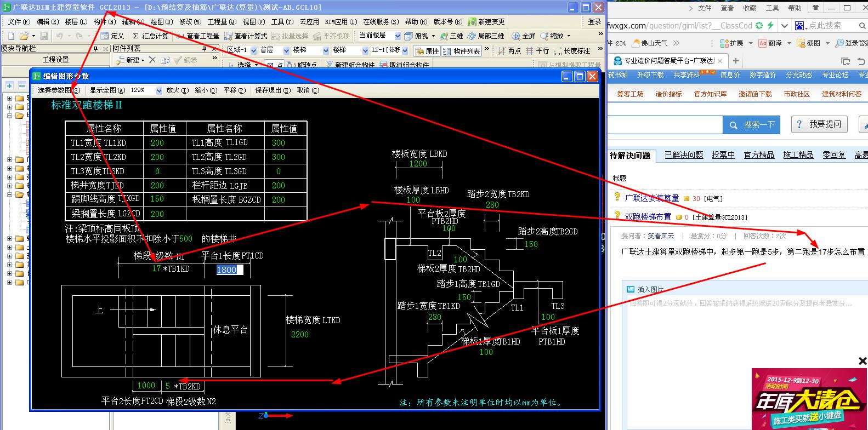Click the 翻译 translate icon in browser
This screenshot has width=868, height=430.
tap(762, 43)
